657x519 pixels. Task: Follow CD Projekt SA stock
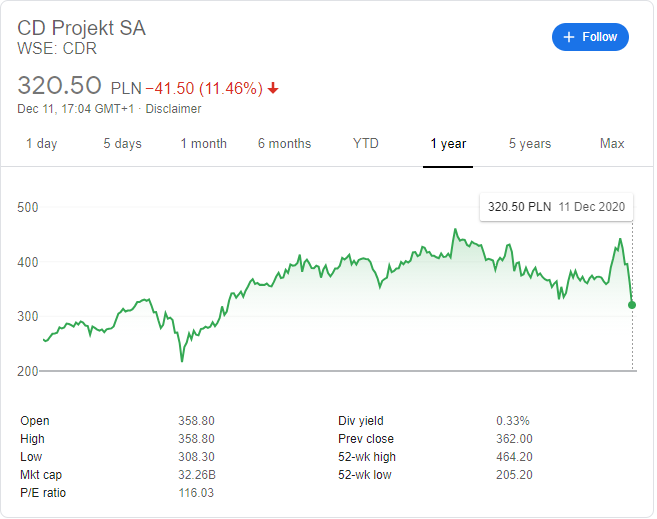pyautogui.click(x=590, y=37)
